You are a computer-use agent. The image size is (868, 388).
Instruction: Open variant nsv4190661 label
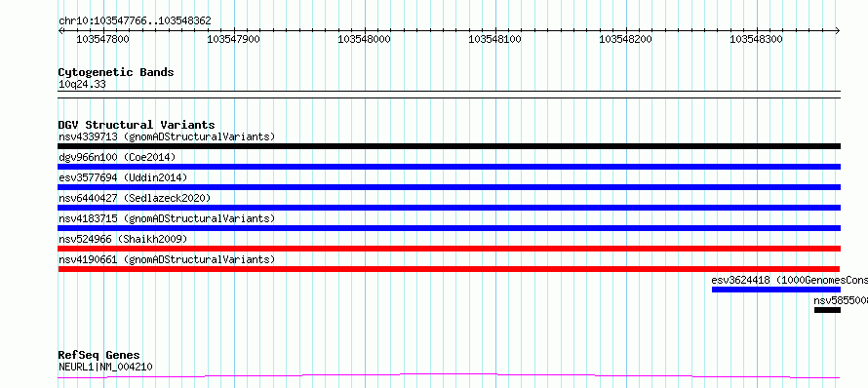(167, 259)
